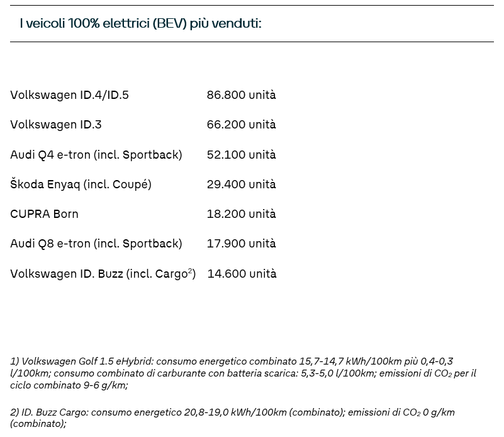Image resolution: width=504 pixels, height=437 pixels.
Task: Select the Volkswagen ID.3 row label
Action: [x=56, y=125]
